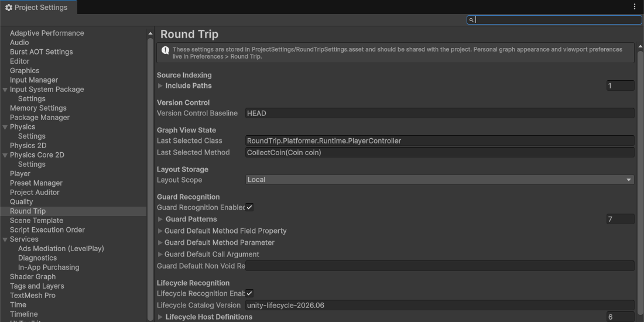The height and width of the screenshot is (322, 644).
Task: Focus the Project Settings search field
Action: click(554, 20)
